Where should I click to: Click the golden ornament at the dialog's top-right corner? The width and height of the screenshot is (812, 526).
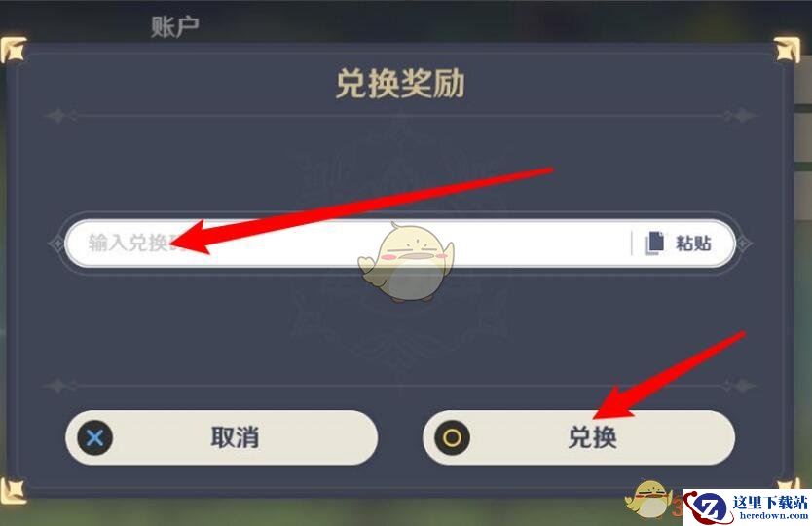[x=787, y=50]
